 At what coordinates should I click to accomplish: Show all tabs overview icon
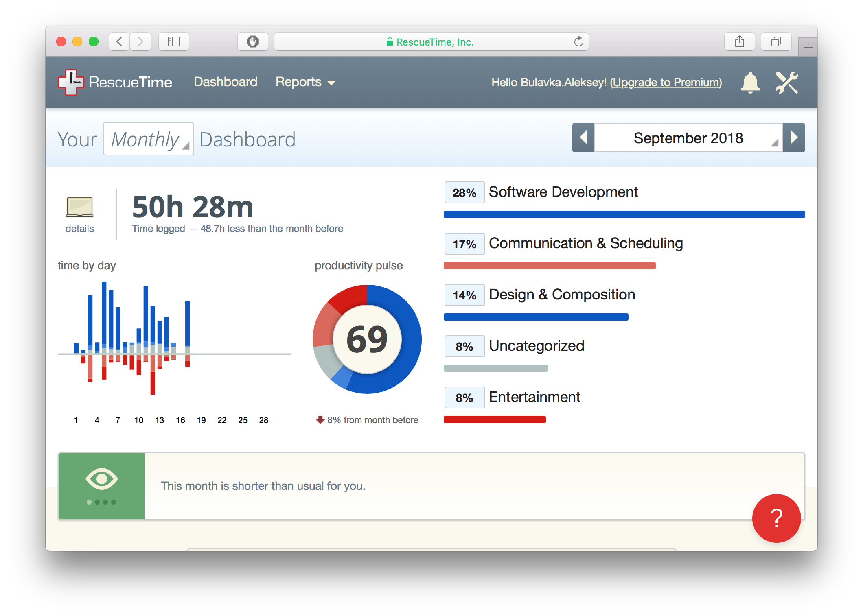point(776,42)
